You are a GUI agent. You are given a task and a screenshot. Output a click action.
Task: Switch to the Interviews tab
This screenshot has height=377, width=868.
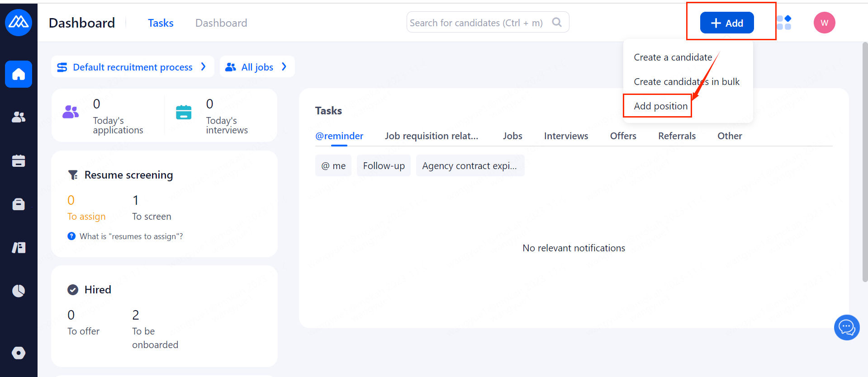pyautogui.click(x=566, y=136)
